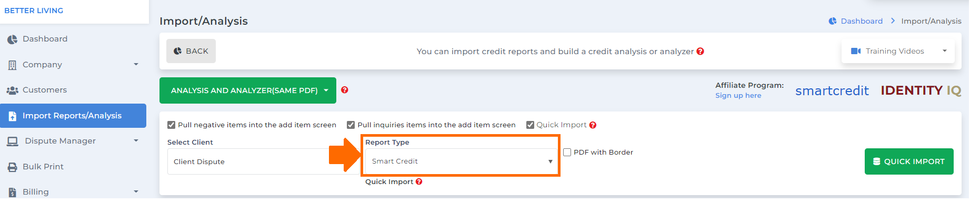Expand the Training Videos dropdown
Screen dimensions: 980x213
point(898,51)
